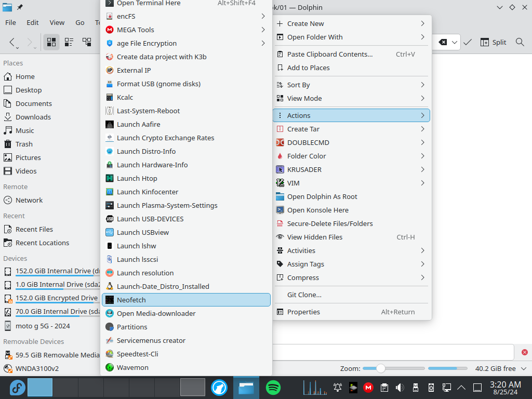Click the Crypto Exchange Rates icon
The width and height of the screenshot is (532, 399).
[x=110, y=138]
